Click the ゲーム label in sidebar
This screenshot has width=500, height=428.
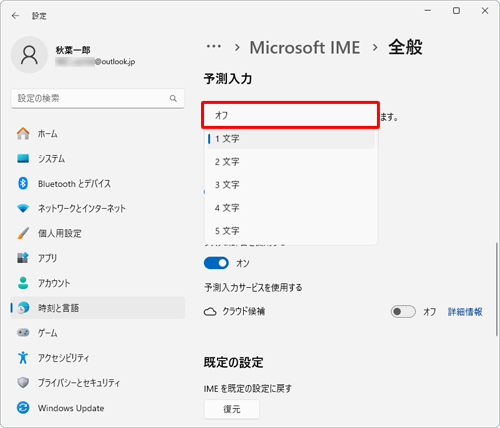point(47,333)
